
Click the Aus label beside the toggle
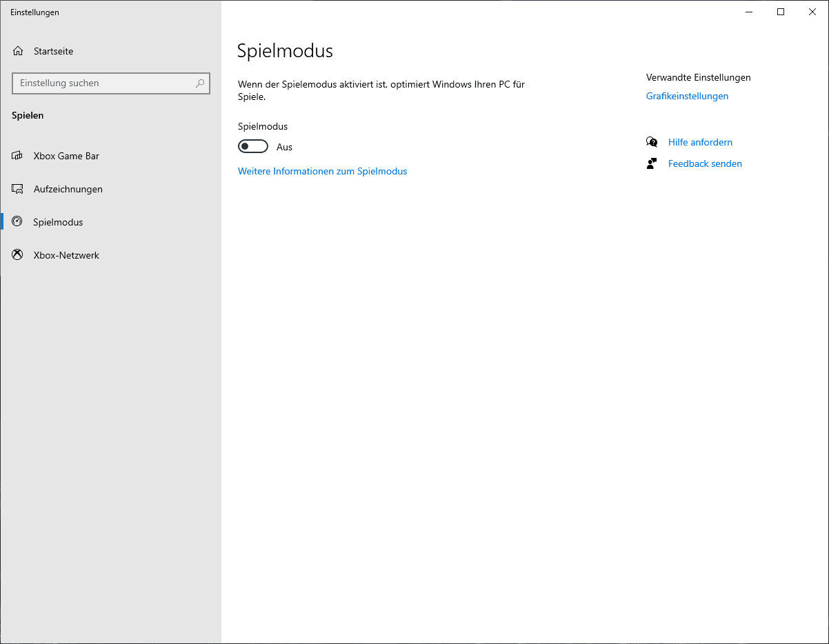(x=284, y=147)
